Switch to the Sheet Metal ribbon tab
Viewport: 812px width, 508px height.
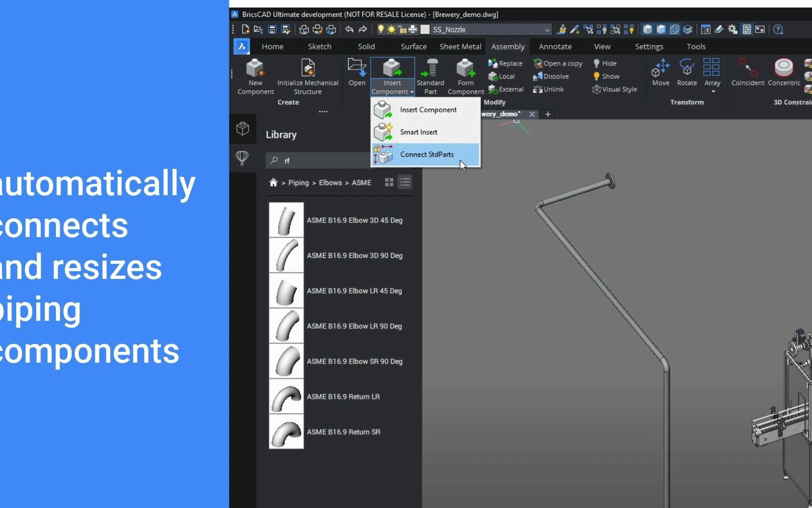point(460,47)
